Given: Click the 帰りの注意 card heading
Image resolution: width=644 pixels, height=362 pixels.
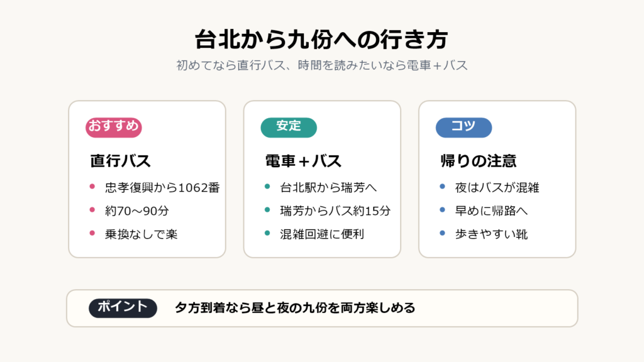Looking at the screenshot, I should point(478,161).
